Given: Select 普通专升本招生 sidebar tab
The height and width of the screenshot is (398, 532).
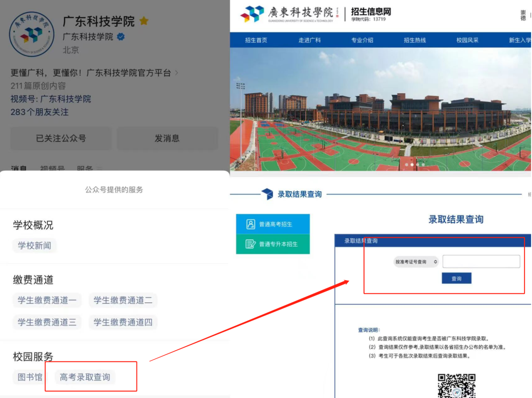Looking at the screenshot, I should coord(273,244).
